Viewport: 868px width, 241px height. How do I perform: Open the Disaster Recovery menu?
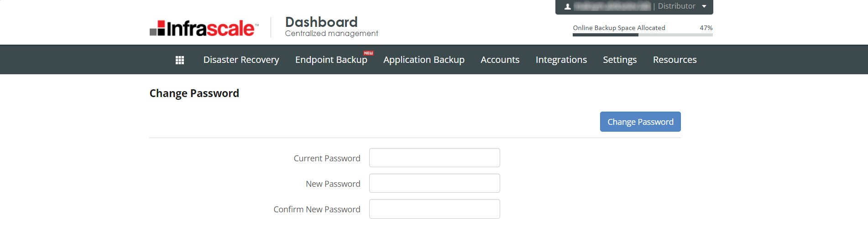click(241, 60)
